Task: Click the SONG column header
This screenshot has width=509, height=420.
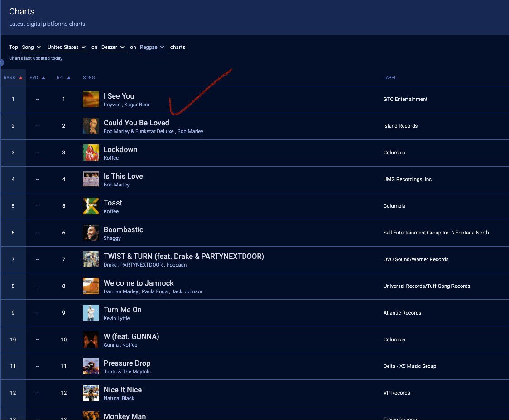Action: point(89,78)
